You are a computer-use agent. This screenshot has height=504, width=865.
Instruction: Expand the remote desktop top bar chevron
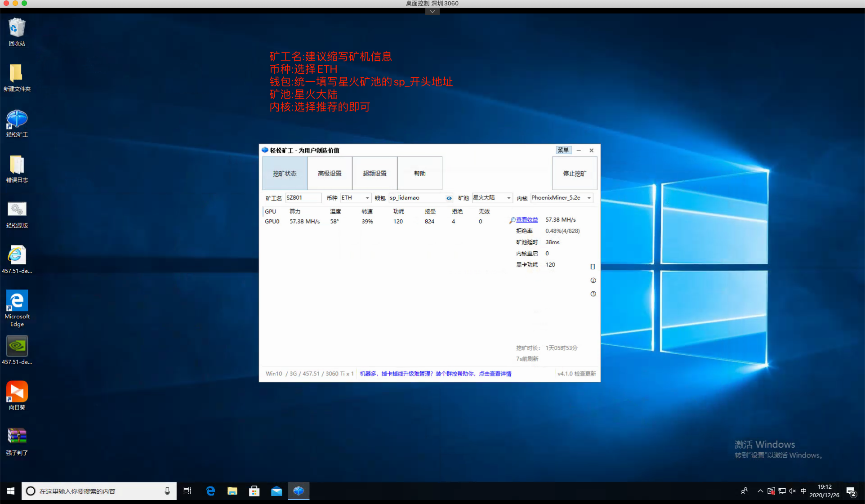[x=432, y=12]
